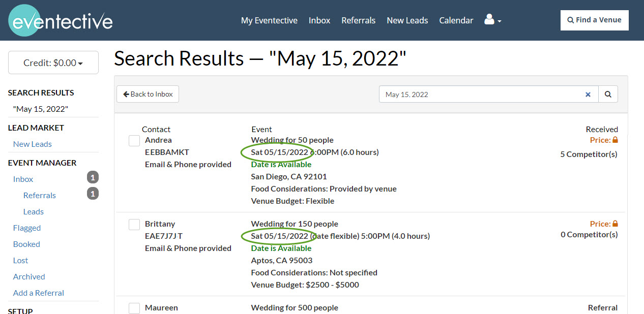Viewport: 644px width, 314px height.
Task: Click "Food Considerations: Provided by venue" text
Action: [324, 189]
